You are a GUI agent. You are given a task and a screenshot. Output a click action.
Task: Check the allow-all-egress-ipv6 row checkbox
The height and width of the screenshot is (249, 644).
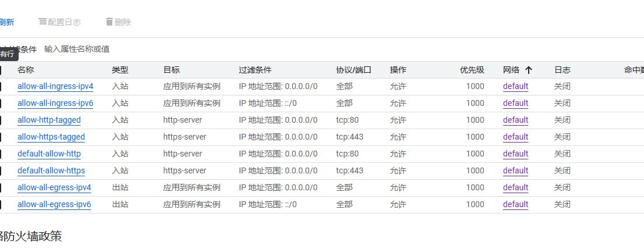click(x=1, y=205)
